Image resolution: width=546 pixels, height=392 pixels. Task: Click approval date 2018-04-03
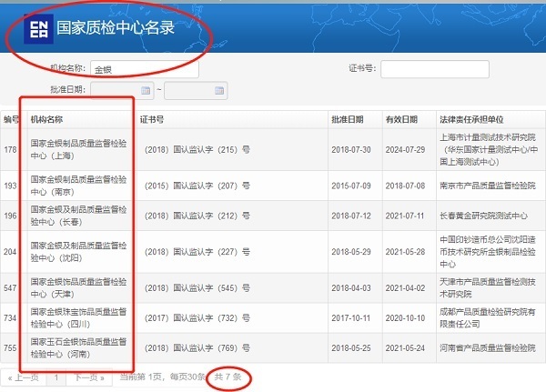pyautogui.click(x=351, y=288)
